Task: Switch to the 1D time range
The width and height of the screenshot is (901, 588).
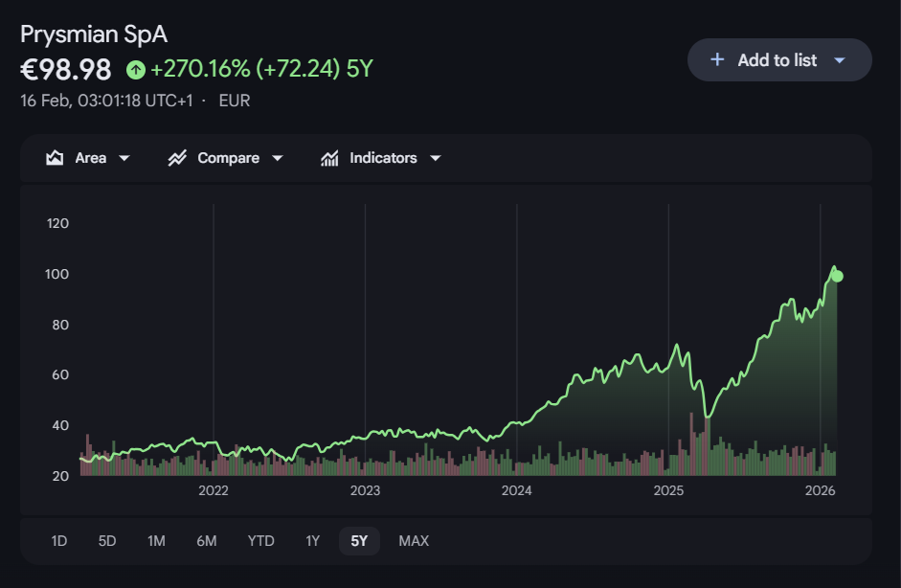Action: tap(59, 541)
